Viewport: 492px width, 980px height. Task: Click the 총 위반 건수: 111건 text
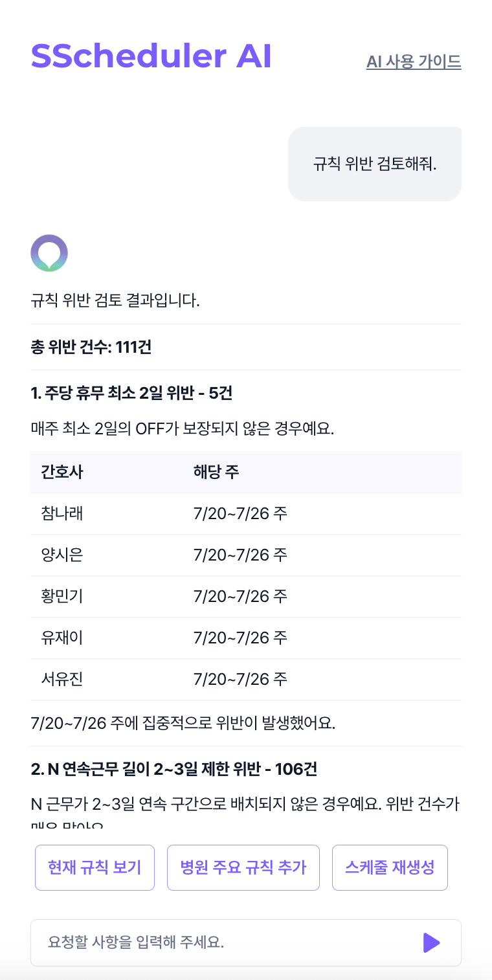91,347
